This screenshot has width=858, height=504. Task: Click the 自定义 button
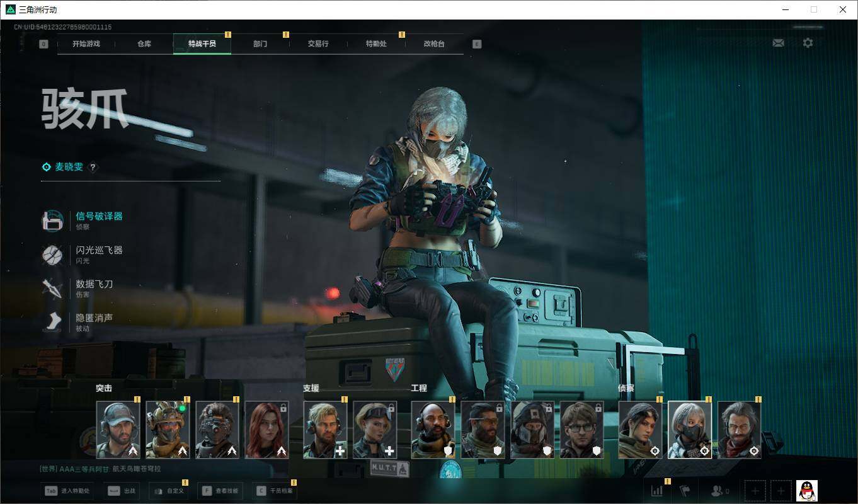[168, 491]
